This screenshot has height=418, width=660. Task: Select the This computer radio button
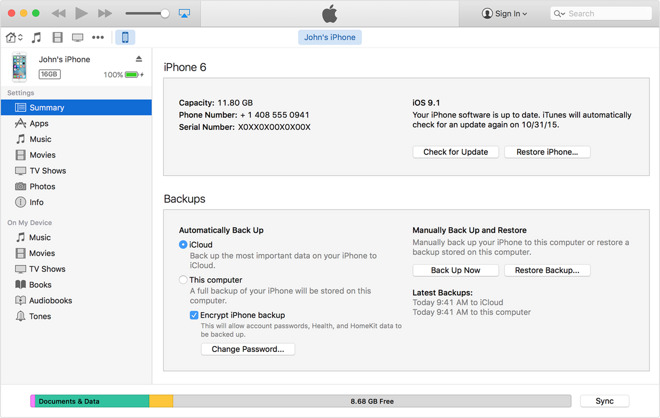pos(183,280)
